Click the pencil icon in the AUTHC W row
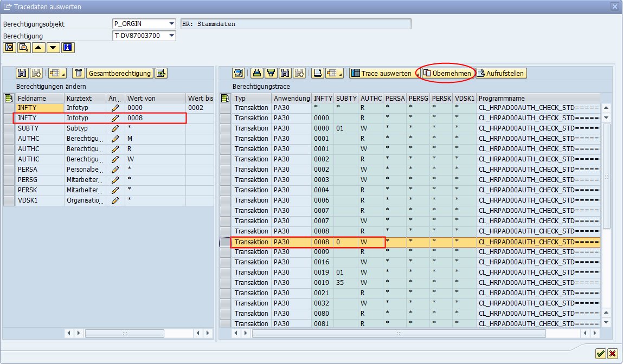This screenshot has height=364, width=623. coord(115,159)
